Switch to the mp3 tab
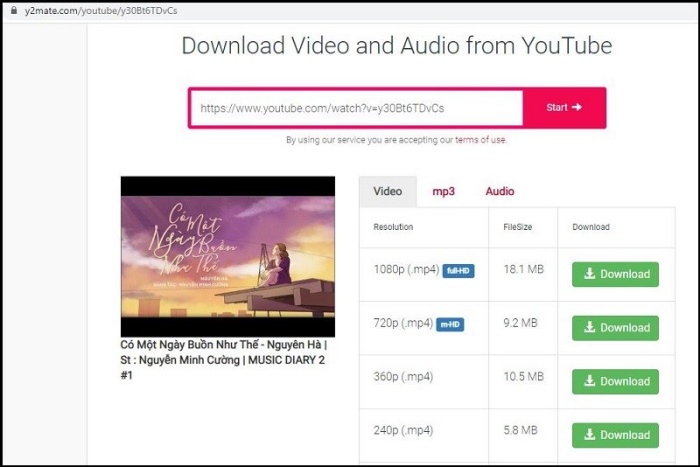This screenshot has width=700, height=467. [443, 191]
